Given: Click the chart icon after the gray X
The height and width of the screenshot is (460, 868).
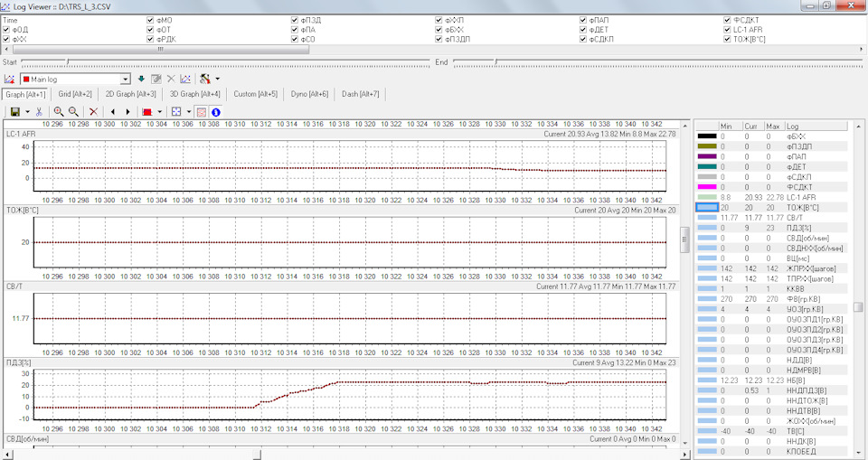Looking at the screenshot, I should point(185,80).
